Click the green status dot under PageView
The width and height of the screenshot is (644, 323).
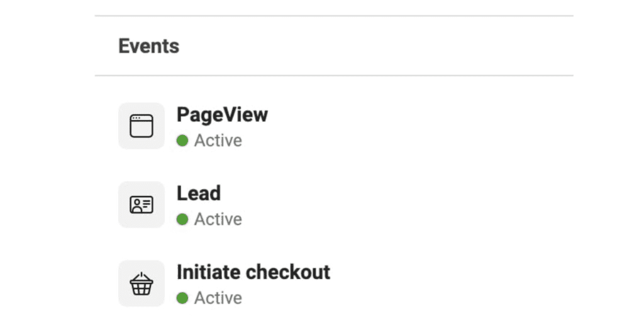[182, 141]
